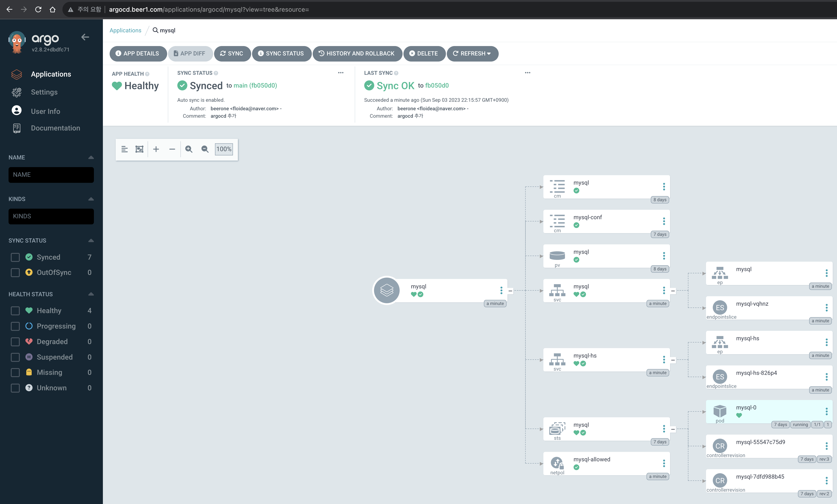This screenshot has height=504, width=837.
Task: Click the browser reload icon
Action: tap(38, 9)
